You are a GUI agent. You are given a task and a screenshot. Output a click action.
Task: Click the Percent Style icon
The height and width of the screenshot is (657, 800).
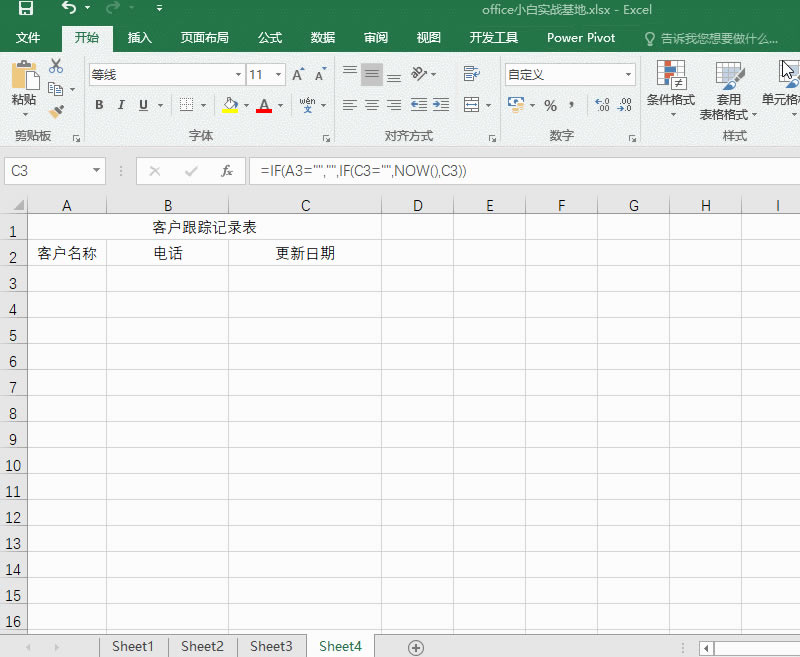coord(550,104)
